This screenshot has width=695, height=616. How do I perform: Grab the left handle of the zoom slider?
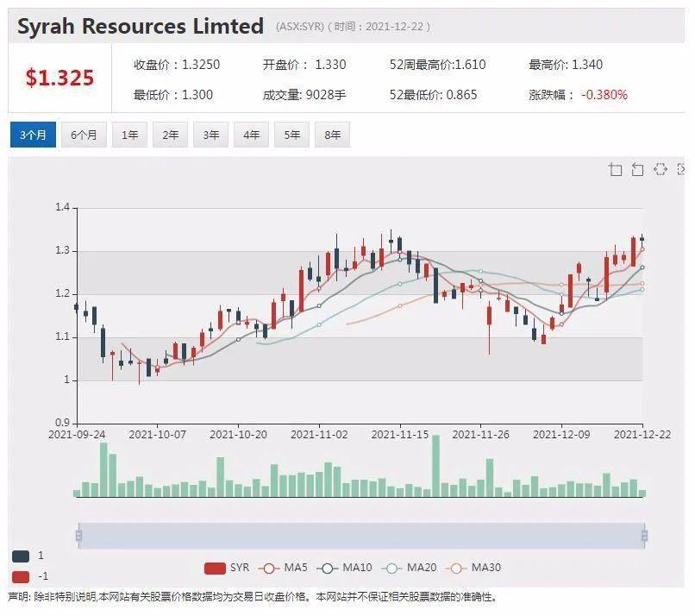pos(78,536)
